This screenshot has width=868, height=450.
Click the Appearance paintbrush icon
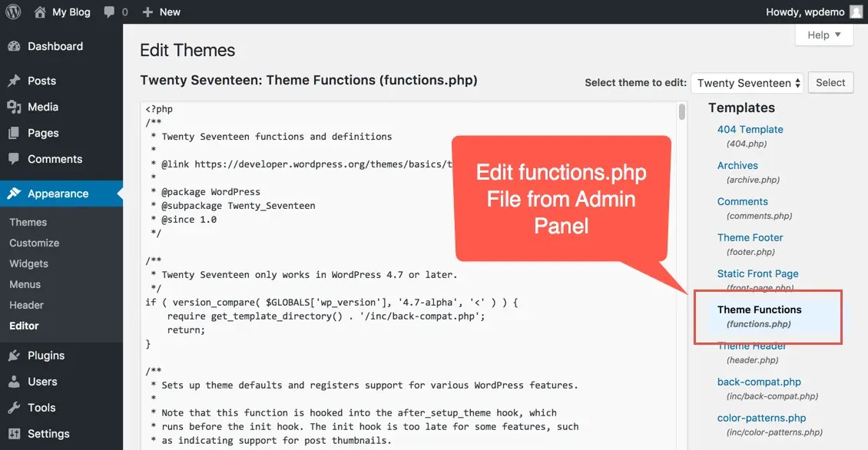pyautogui.click(x=14, y=194)
